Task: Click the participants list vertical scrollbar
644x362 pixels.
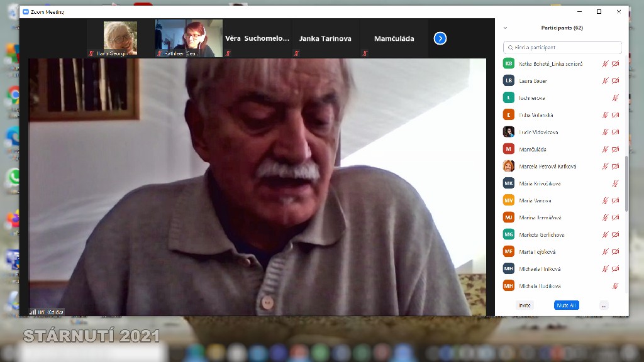Action: [626, 182]
